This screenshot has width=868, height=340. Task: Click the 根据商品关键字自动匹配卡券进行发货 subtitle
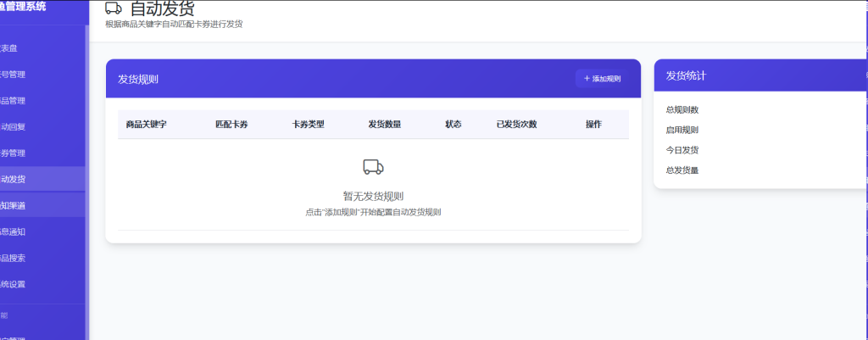click(174, 25)
